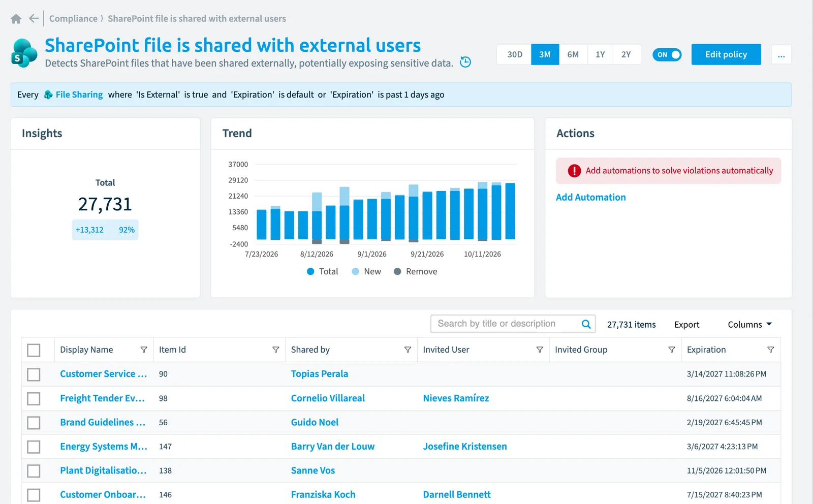Screen dimensions: 813x504
Task: Check the Customer Service row checkbox
Action: [34, 374]
